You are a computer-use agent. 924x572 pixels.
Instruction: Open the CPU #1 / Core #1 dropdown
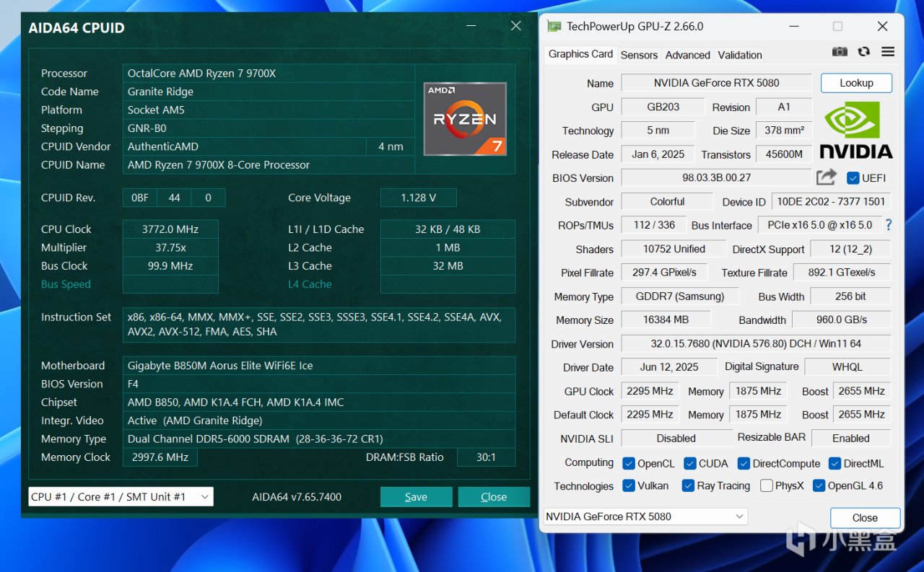pyautogui.click(x=121, y=496)
